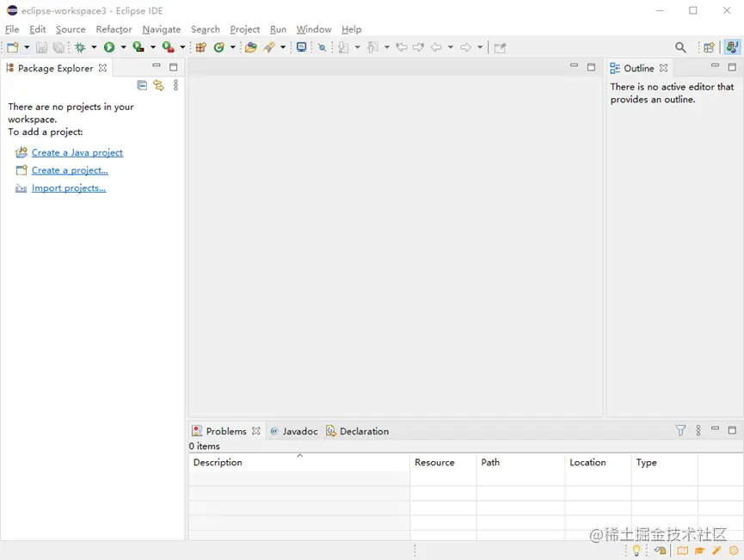Open the New Java Class dropdown arrow

coord(232,47)
